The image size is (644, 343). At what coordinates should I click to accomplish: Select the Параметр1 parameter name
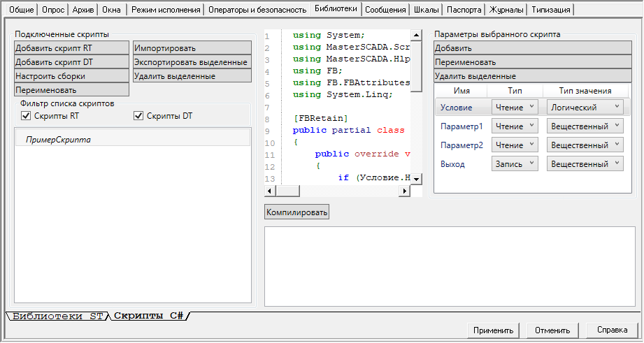coord(461,126)
